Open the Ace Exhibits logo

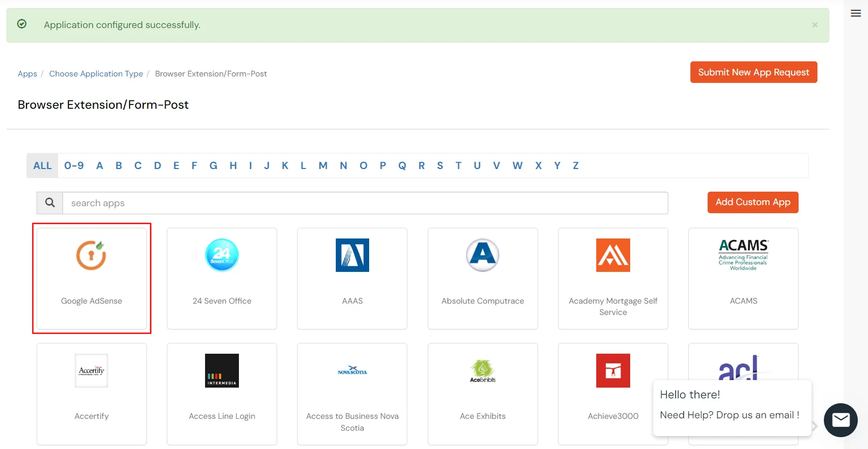pos(483,370)
